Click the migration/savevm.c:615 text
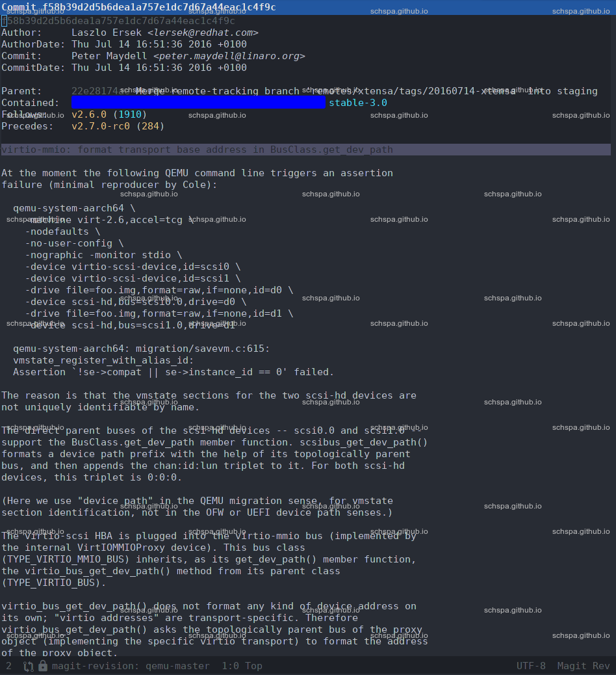616x675 pixels. 203,349
